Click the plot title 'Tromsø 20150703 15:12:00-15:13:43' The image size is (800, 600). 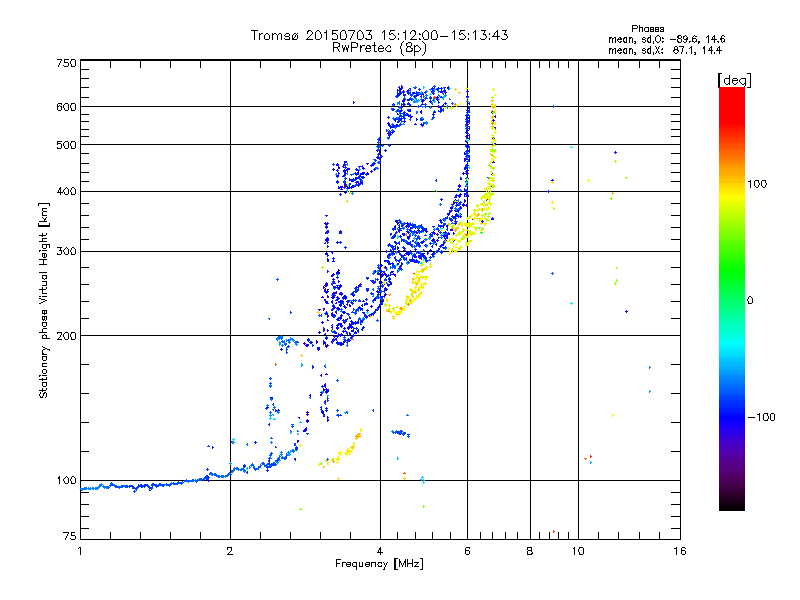click(379, 35)
